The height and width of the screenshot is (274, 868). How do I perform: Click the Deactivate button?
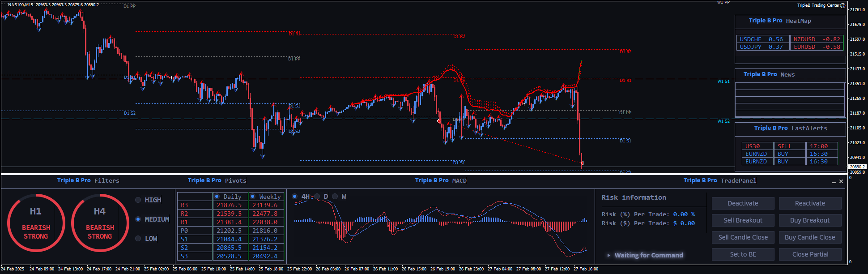click(x=743, y=203)
